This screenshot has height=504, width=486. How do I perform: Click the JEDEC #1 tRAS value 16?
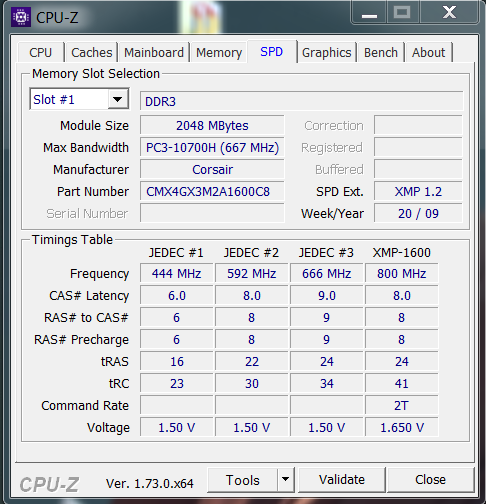tap(176, 361)
